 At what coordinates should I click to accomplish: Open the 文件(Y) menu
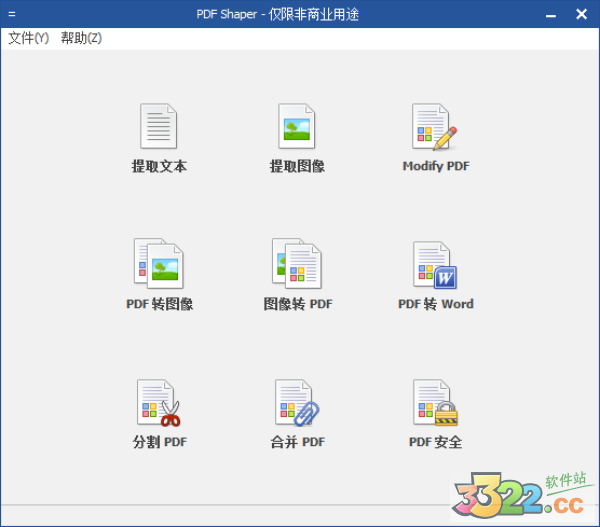pyautogui.click(x=29, y=38)
